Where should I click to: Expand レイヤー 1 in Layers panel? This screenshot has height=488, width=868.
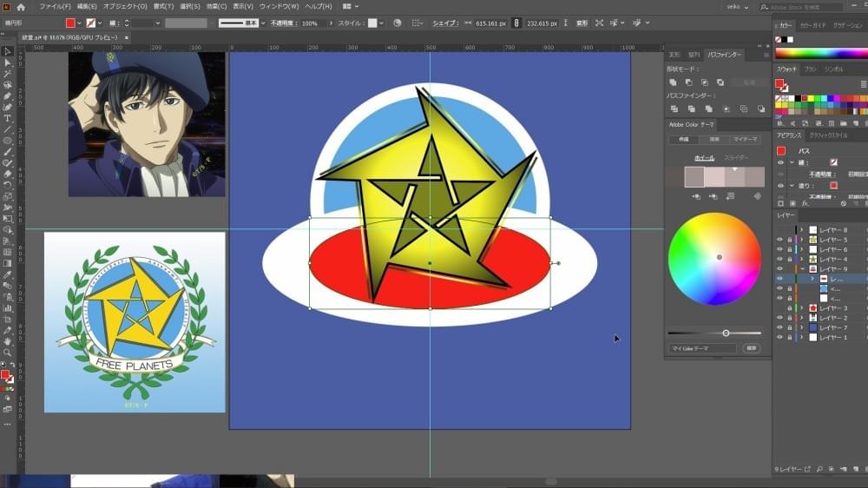[801, 337]
